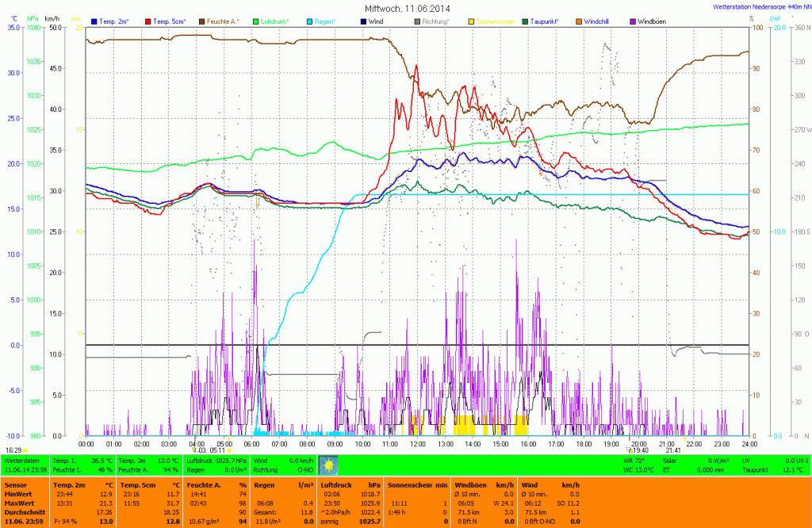Click the orange Windchill legend square
The width and height of the screenshot is (812, 528).
click(x=579, y=21)
